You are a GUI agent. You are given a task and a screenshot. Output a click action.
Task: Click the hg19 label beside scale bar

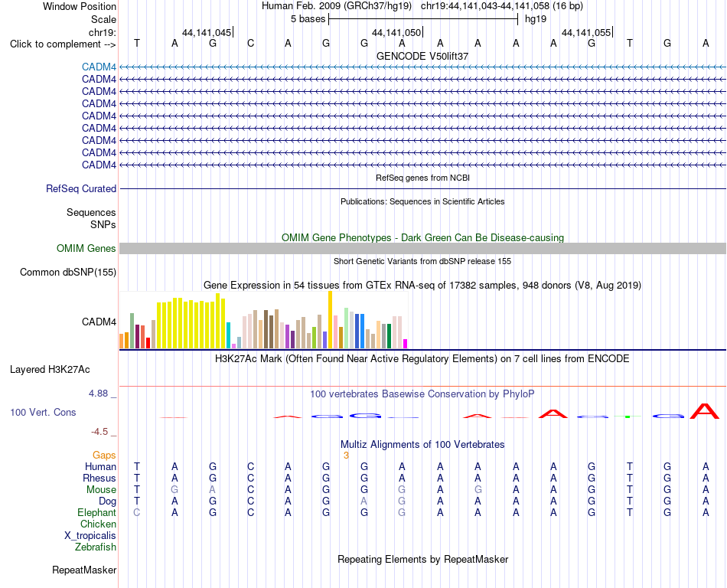pos(536,19)
